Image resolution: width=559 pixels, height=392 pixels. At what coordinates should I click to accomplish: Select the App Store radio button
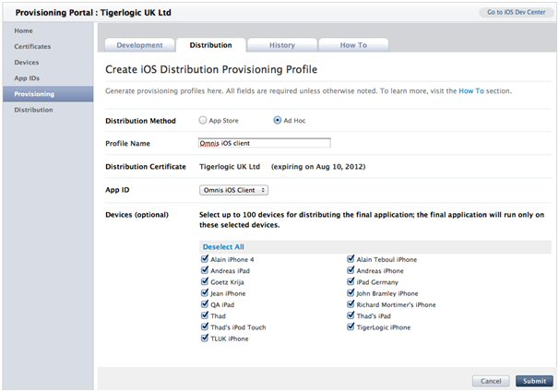[204, 120]
